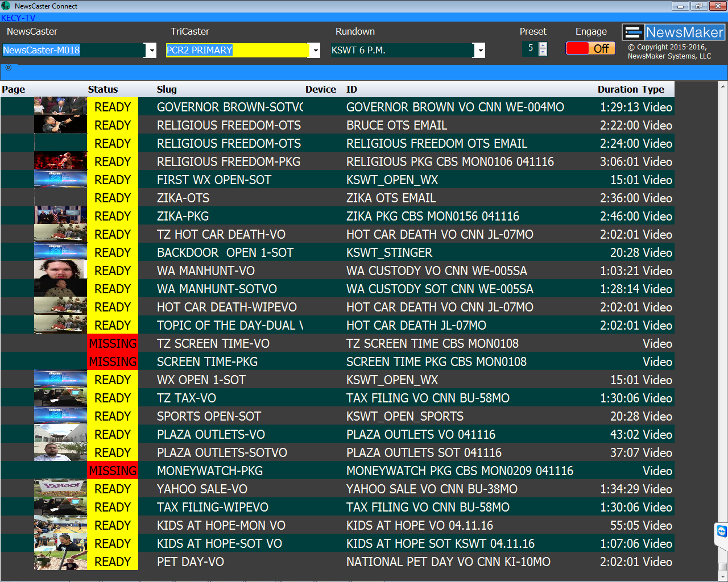728x582 pixels.
Task: Select the PET DAY-VO thumbnail
Action: [x=60, y=562]
